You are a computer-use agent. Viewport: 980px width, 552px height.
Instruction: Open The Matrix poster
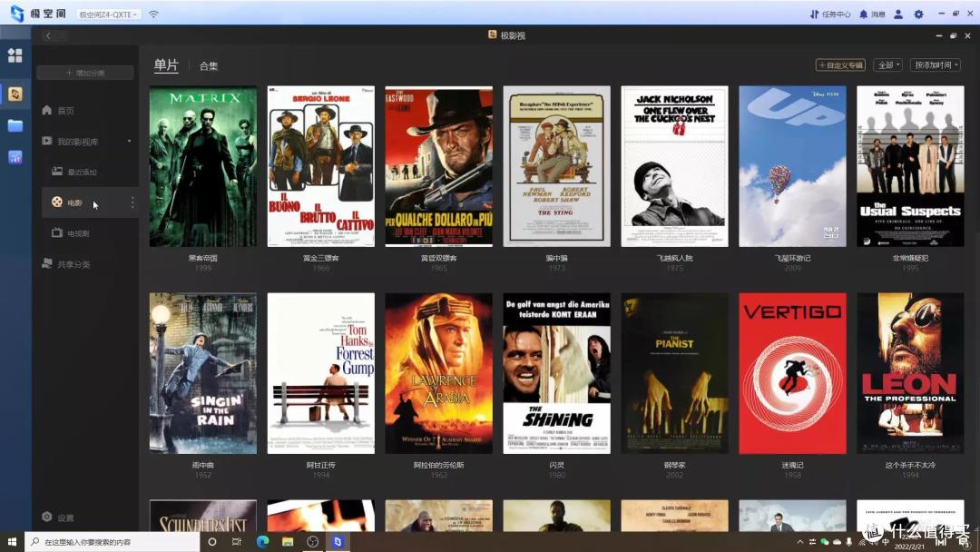pyautogui.click(x=203, y=166)
